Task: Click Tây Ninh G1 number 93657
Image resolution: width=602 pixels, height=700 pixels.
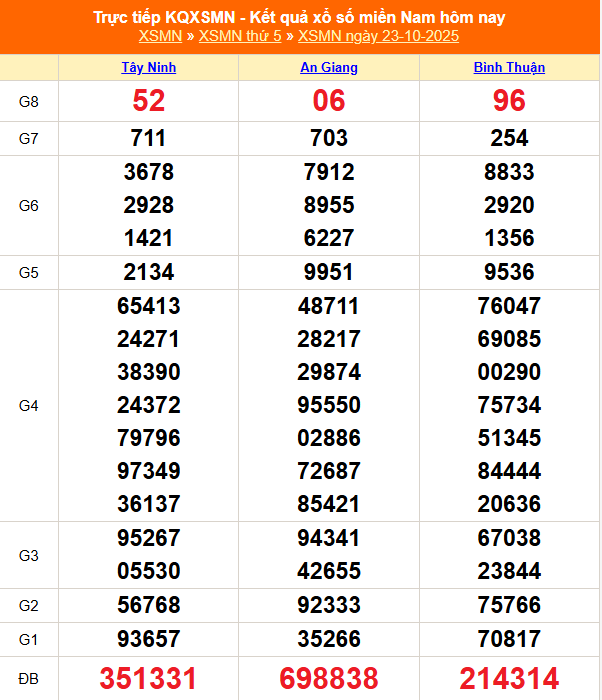Action: point(149,639)
